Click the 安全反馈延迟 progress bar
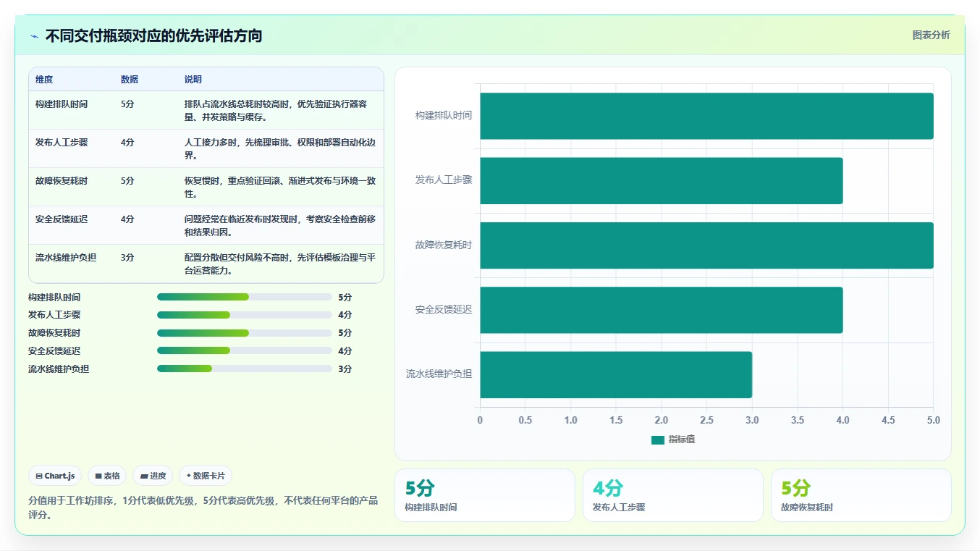980x551 pixels. (x=245, y=350)
